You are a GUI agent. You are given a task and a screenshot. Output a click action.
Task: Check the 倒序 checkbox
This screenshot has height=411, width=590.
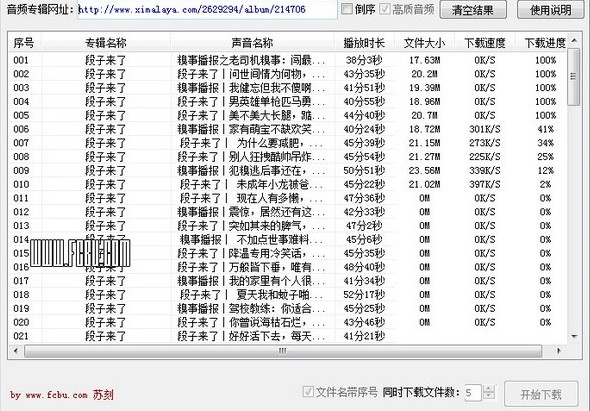pos(347,9)
